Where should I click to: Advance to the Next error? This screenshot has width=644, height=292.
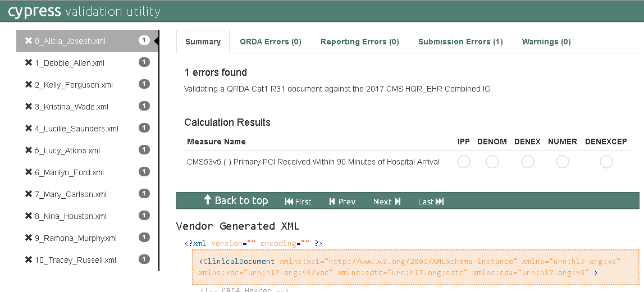(387, 202)
